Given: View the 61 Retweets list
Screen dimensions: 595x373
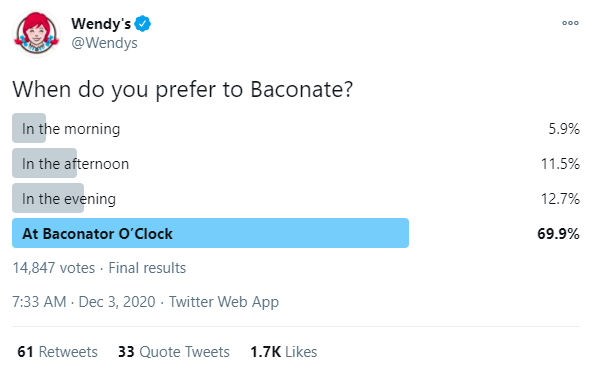Looking at the screenshot, I should pos(57,352).
